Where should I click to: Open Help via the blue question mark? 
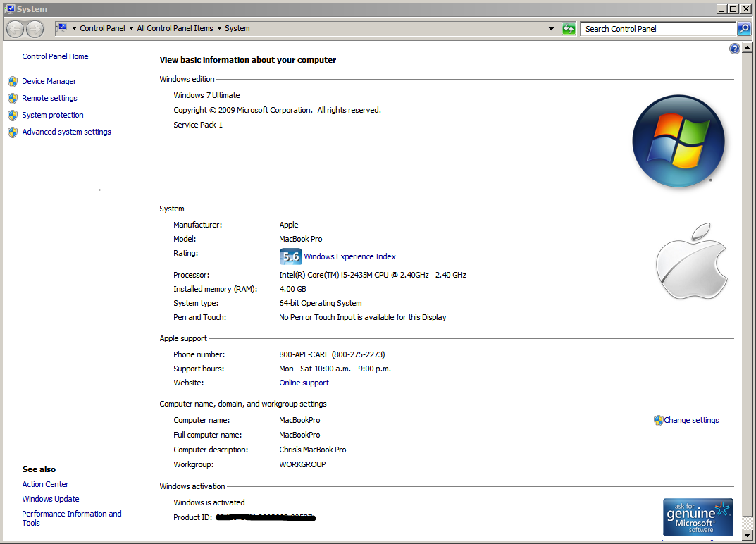click(734, 48)
